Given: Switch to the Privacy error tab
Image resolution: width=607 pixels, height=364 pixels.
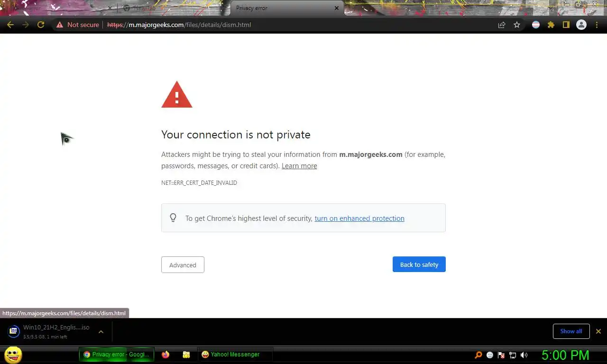Looking at the screenshot, I should 287,8.
